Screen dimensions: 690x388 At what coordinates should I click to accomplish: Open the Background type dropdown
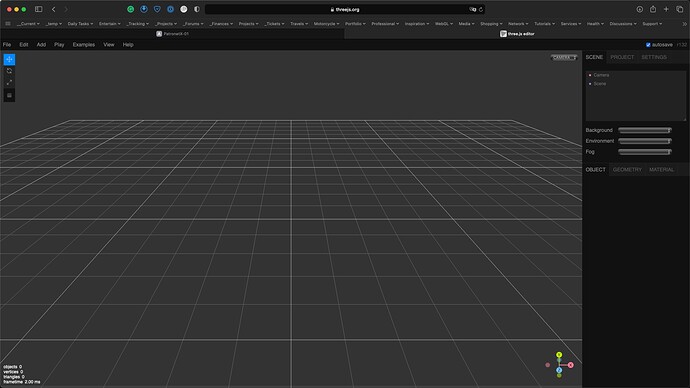[645, 130]
